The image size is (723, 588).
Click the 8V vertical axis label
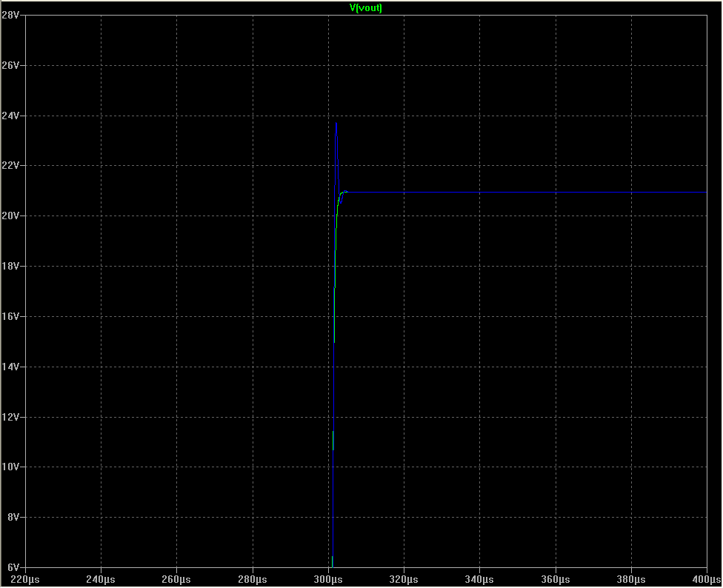pyautogui.click(x=13, y=517)
